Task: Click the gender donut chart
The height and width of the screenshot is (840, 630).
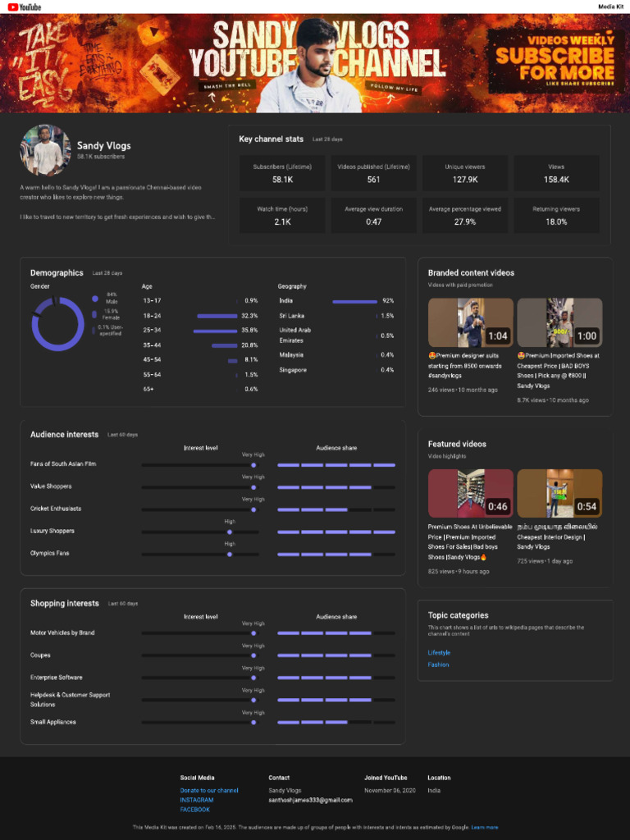Action: pyautogui.click(x=58, y=323)
